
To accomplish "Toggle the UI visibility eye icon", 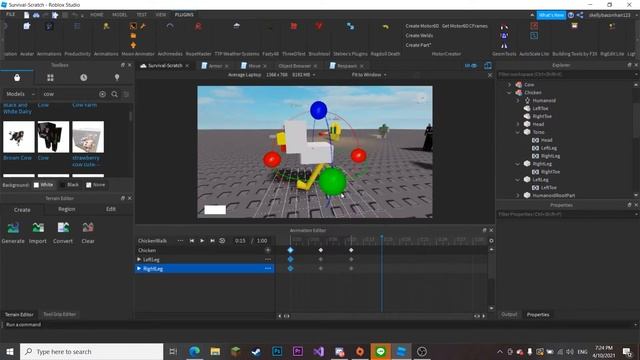I will coord(471,66).
